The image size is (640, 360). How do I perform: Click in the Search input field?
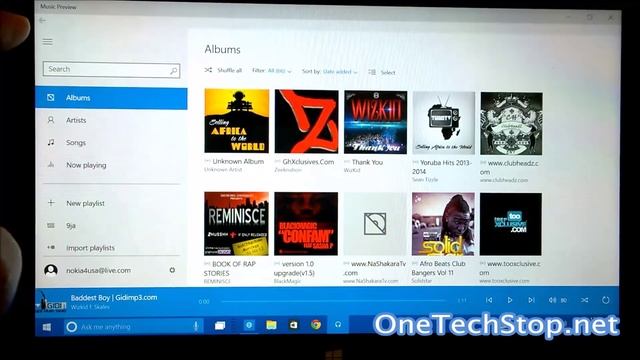point(111,69)
